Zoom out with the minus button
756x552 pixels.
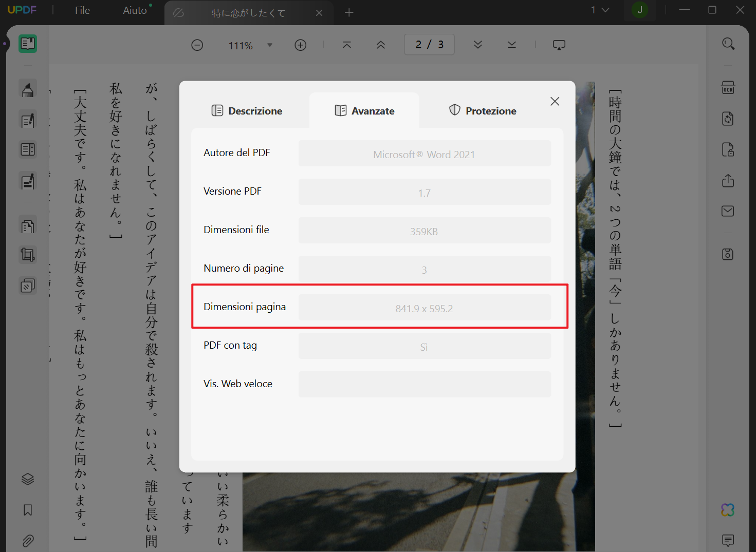tap(197, 45)
